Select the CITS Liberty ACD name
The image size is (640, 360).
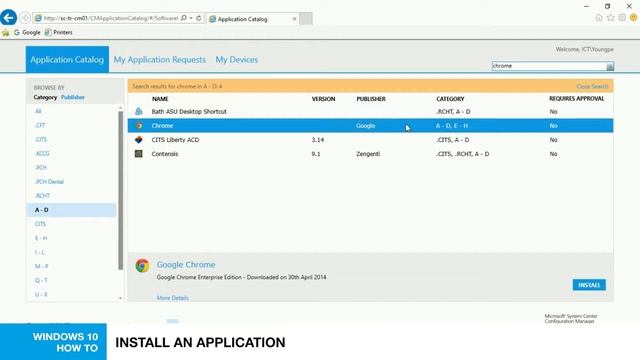pos(176,140)
